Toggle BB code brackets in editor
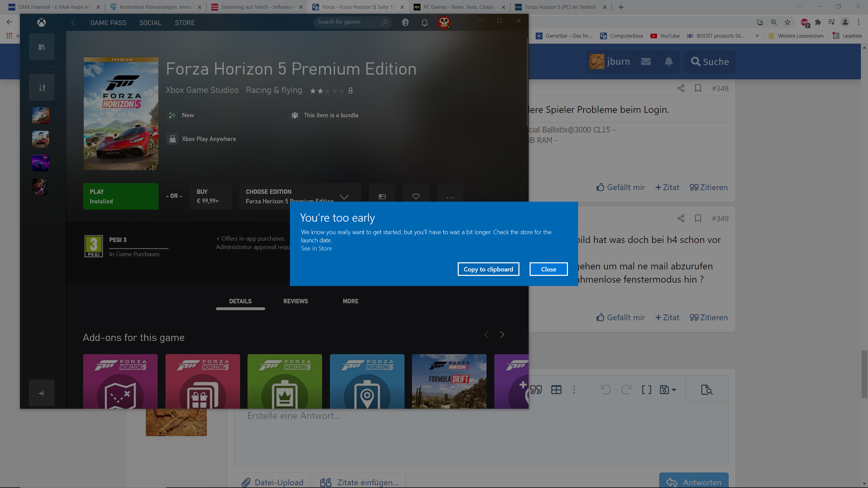 pyautogui.click(x=646, y=390)
